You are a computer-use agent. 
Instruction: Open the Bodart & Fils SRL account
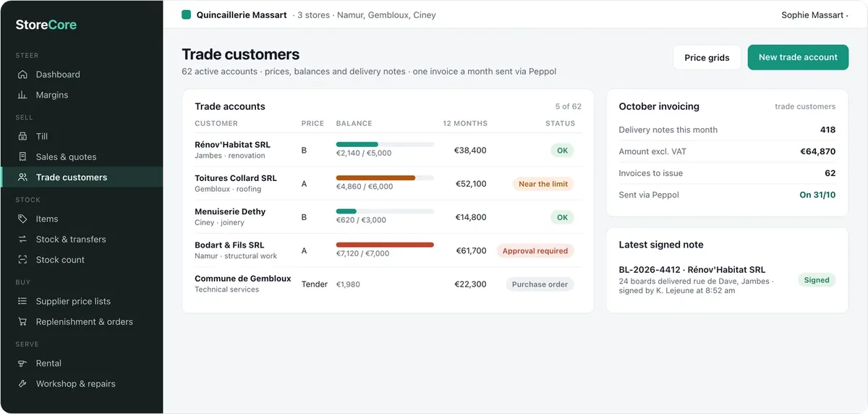(388, 250)
